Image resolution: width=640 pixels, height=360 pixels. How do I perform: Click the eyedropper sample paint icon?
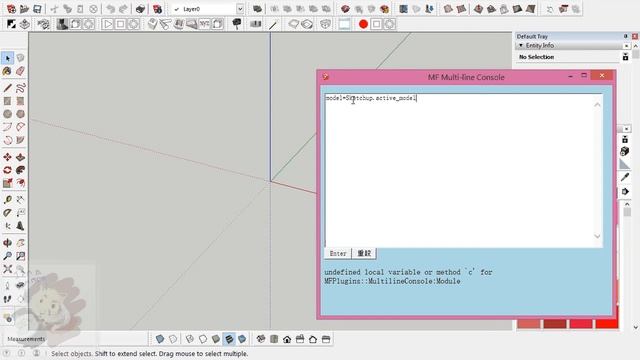(x=625, y=177)
